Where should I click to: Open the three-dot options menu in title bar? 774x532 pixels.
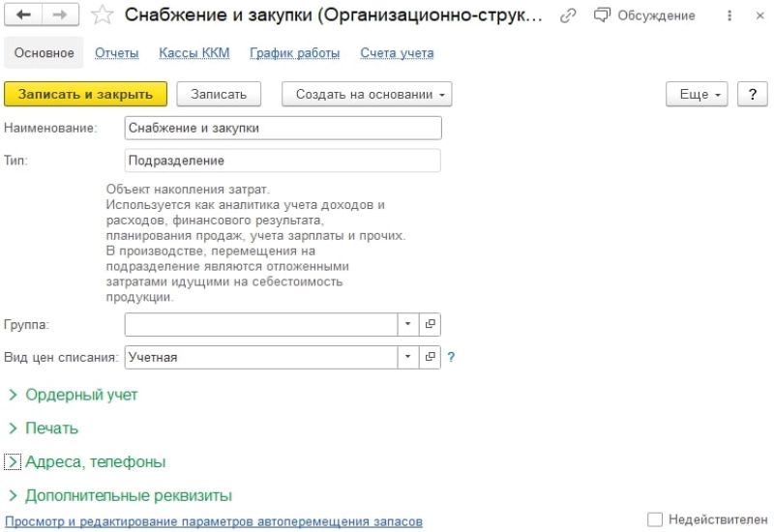(x=729, y=15)
